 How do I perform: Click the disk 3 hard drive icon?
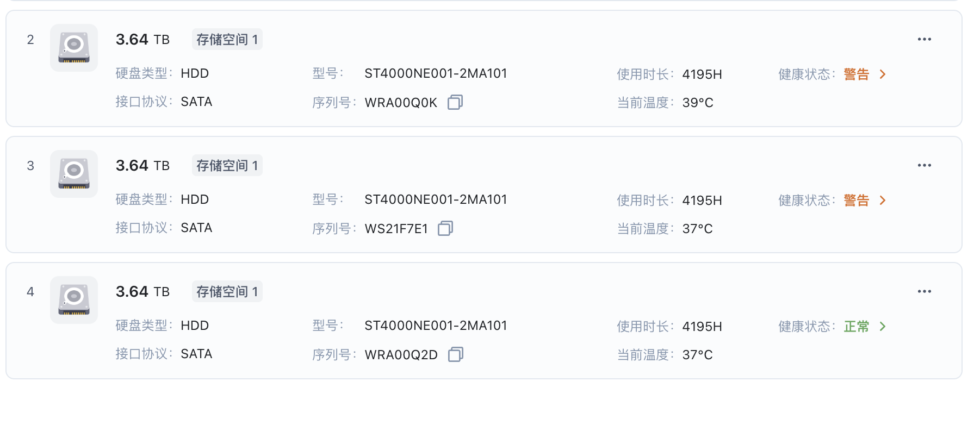(74, 174)
